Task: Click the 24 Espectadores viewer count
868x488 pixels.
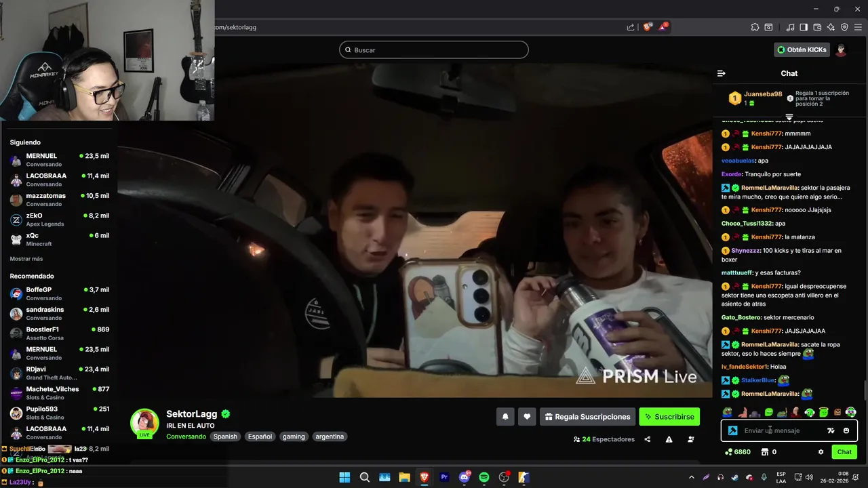Action: tap(604, 439)
